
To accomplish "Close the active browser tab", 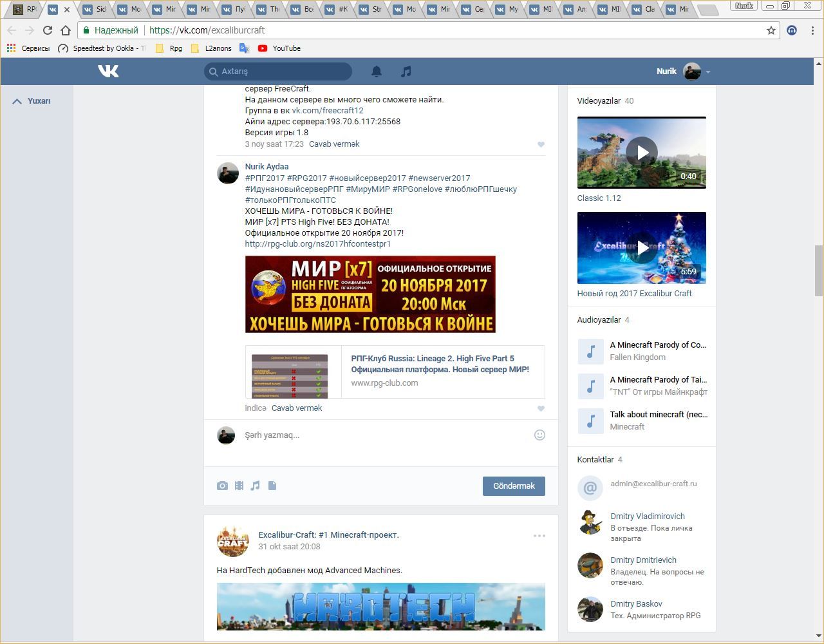I will (x=67, y=10).
